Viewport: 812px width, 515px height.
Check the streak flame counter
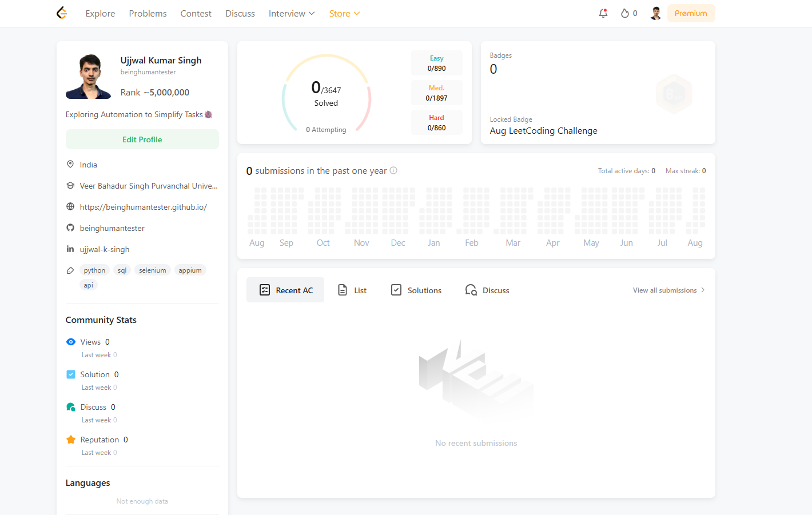tap(629, 13)
